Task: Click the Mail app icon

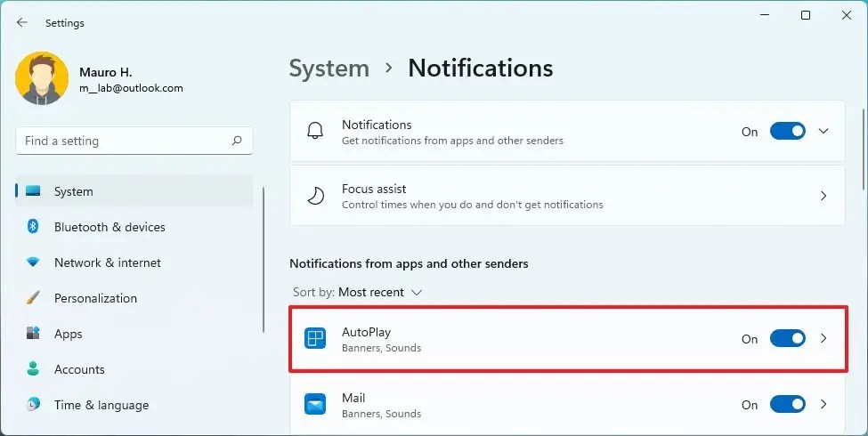Action: 315,405
